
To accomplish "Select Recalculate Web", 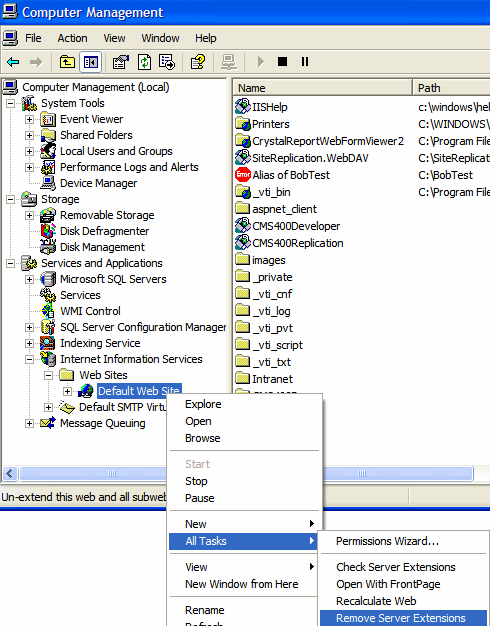I will [x=404, y=601].
